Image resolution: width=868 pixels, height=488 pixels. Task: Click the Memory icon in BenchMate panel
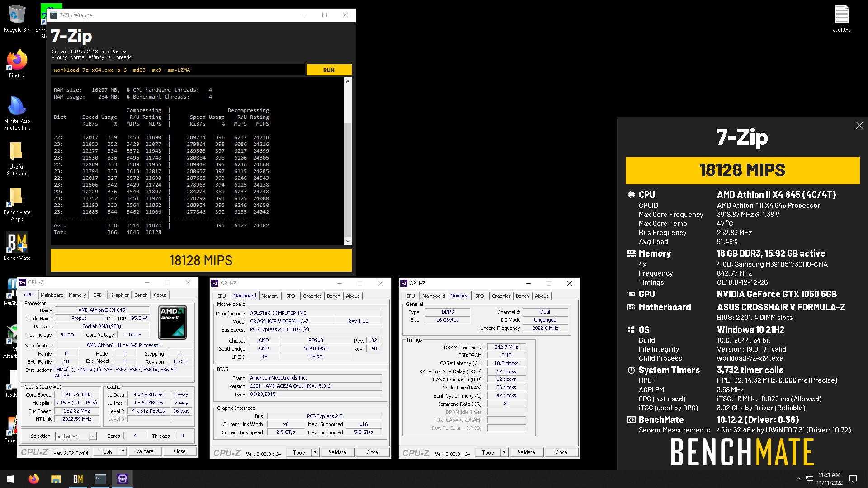(631, 253)
